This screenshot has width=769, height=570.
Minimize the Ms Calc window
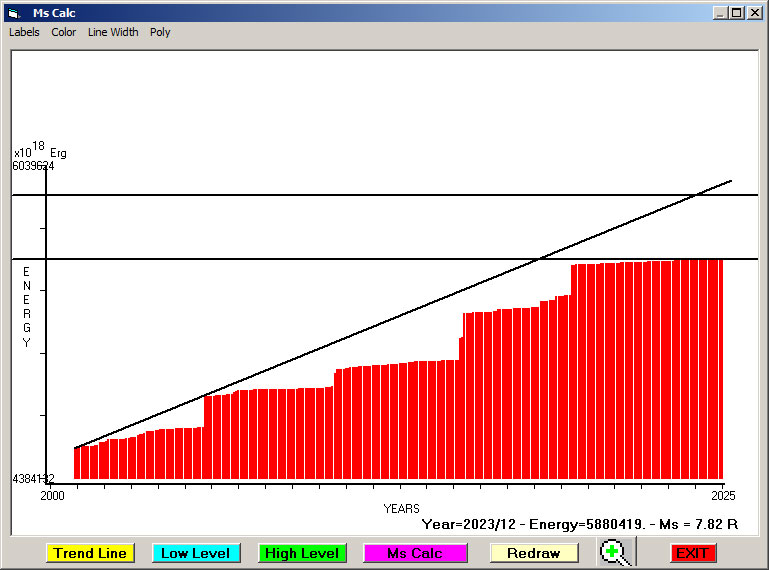[720, 13]
